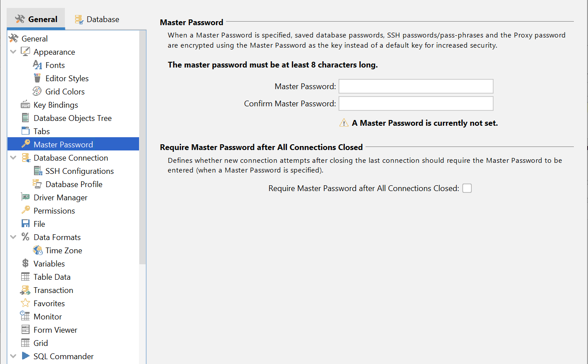Click the Driver Manager icon

tap(26, 198)
